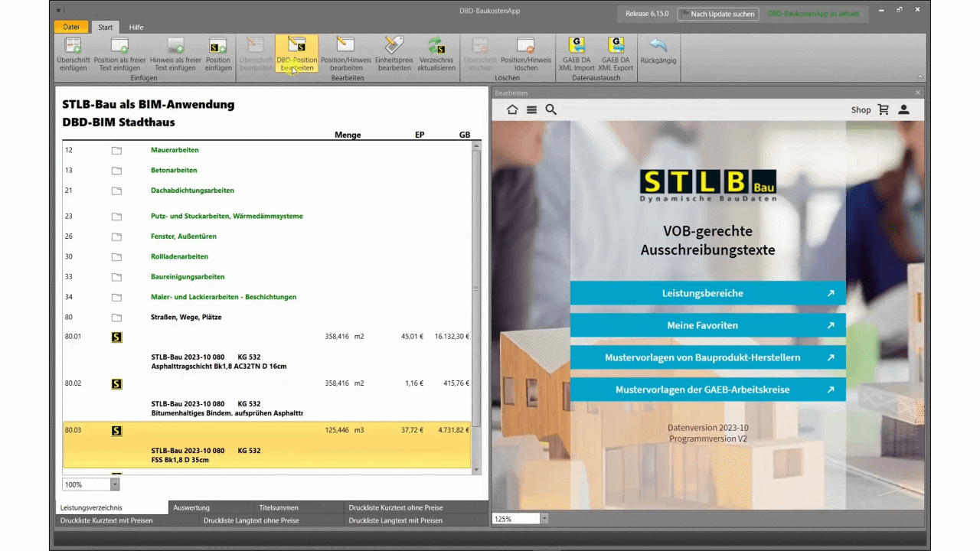Screen dimensions: 980x551
Task: Open Meine Favoriten button
Action: (707, 325)
